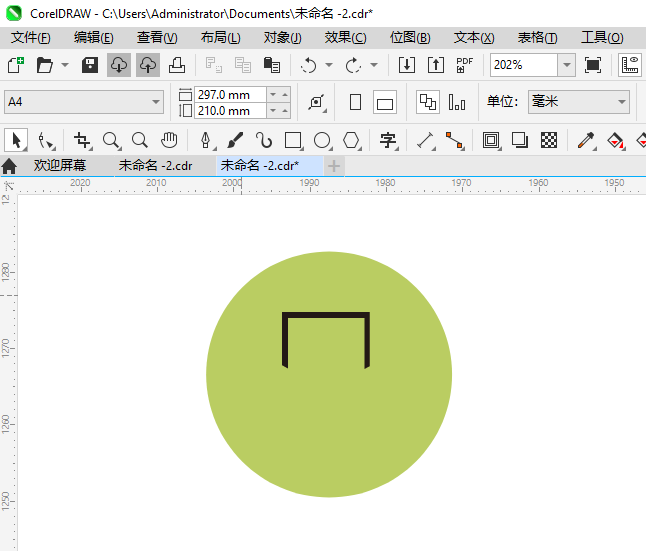Open the 文本(X) menu
Image resolution: width=646 pixels, height=551 pixels.
pyautogui.click(x=474, y=38)
